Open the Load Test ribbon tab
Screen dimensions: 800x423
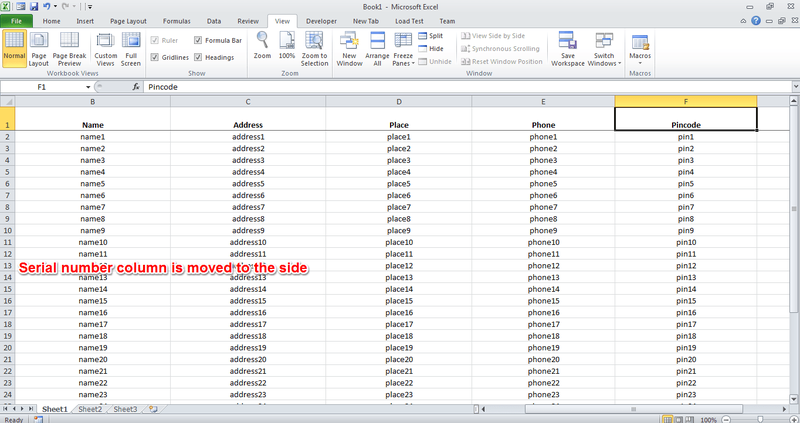click(409, 21)
